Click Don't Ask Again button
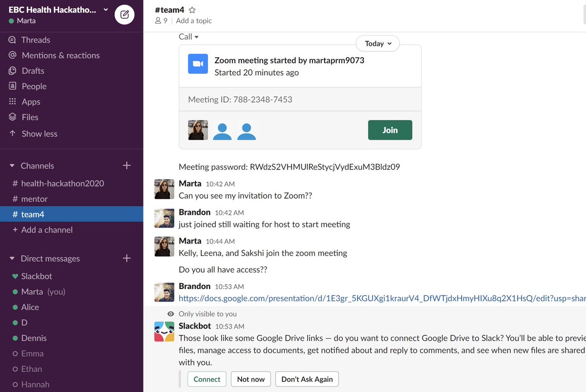 [307, 379]
